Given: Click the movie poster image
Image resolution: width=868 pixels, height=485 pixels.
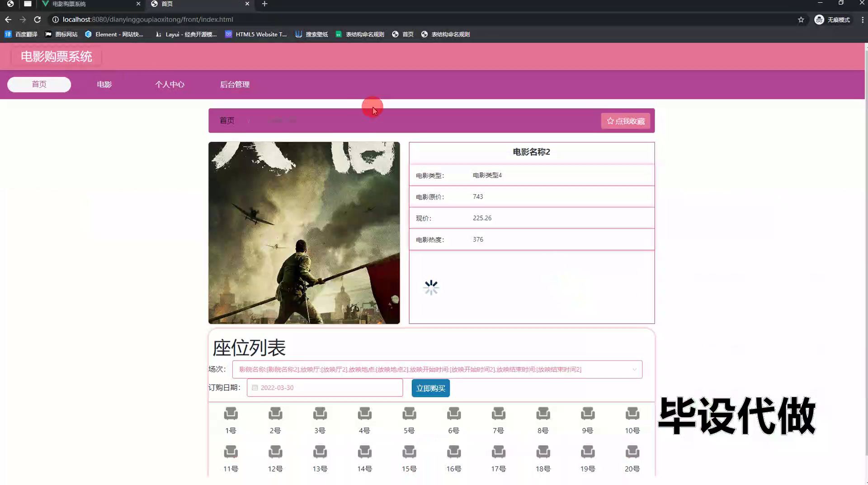Looking at the screenshot, I should pos(304,233).
